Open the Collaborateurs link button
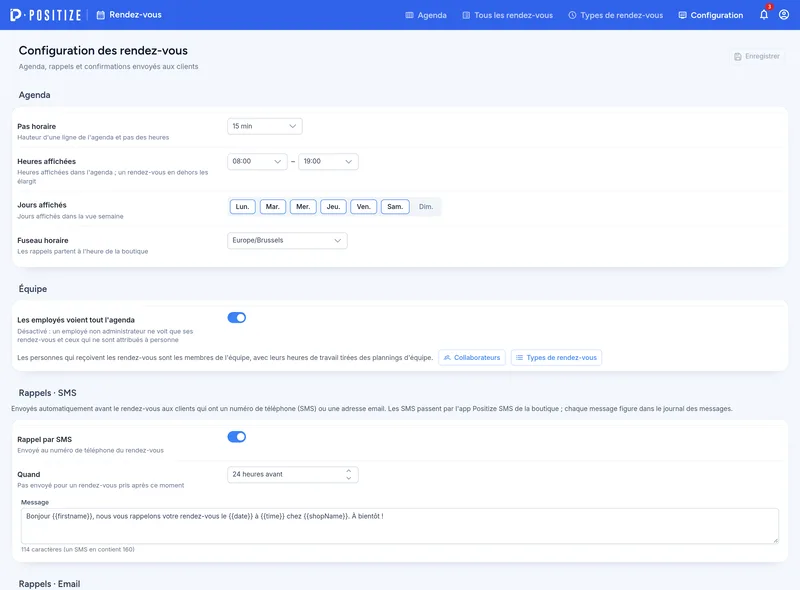Viewport: 800px width, 590px height. (x=472, y=358)
